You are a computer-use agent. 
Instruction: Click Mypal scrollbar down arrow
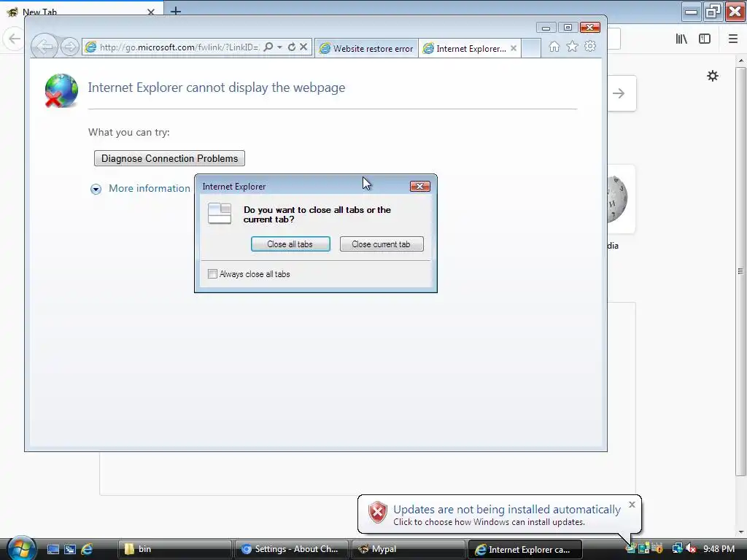[741, 532]
